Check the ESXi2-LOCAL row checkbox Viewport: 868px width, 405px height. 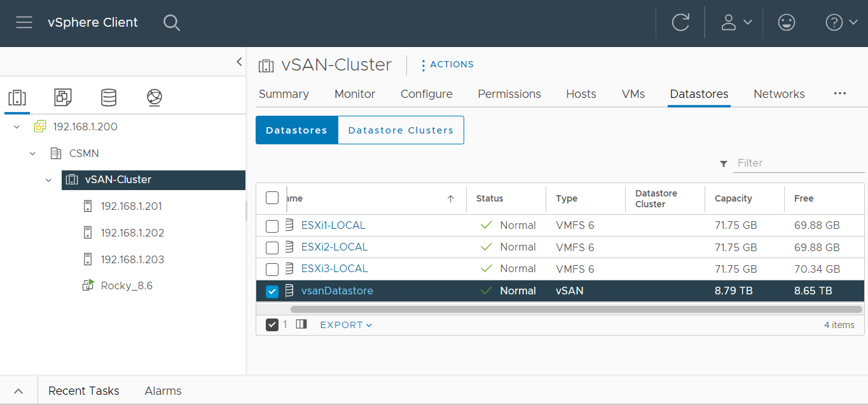click(x=272, y=247)
